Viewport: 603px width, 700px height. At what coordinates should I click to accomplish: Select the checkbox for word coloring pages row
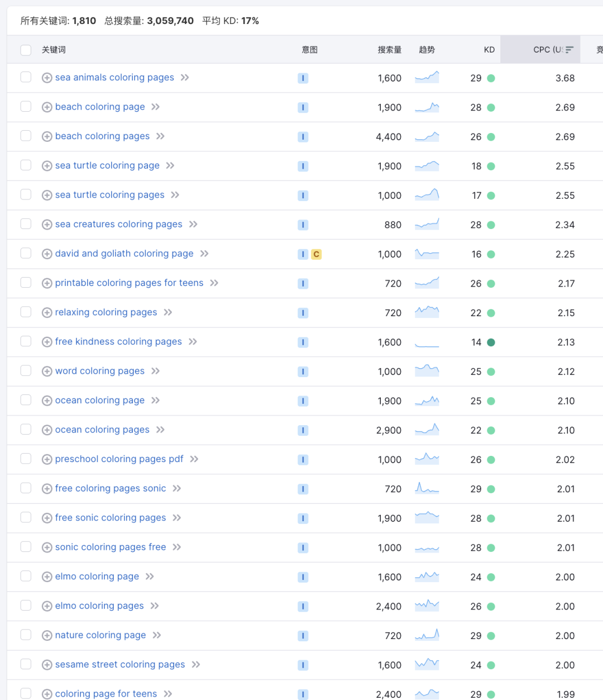(26, 371)
